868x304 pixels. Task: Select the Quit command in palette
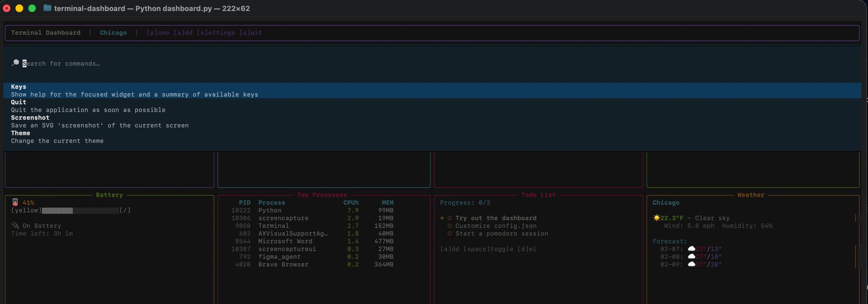click(x=432, y=106)
